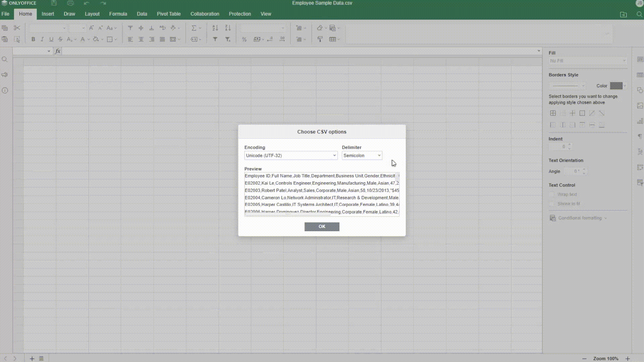Open the Find search icon in left sidebar

click(x=5, y=59)
